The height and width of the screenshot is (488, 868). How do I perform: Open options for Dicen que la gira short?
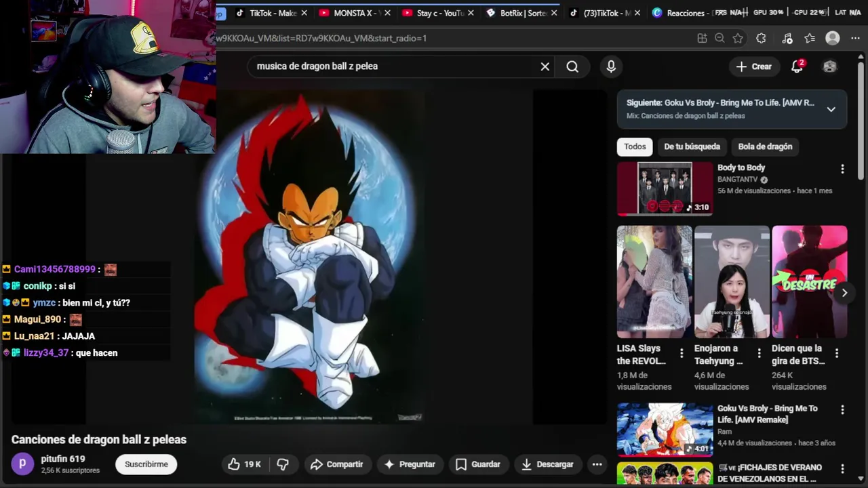836,353
